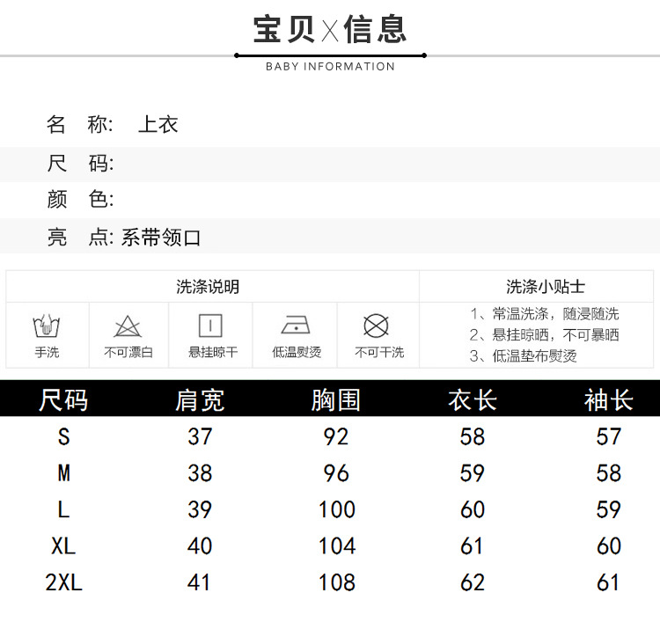The height and width of the screenshot is (644, 660).
Task: Click the 洗涤小贴士 section header
Action: click(546, 287)
